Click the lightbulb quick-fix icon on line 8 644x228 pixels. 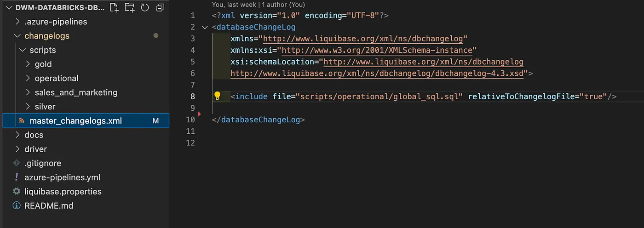coord(218,96)
